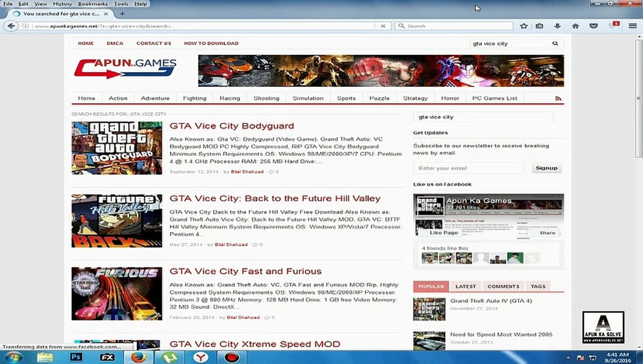
Task: Open uTorrent from taskbar
Action: (169, 357)
